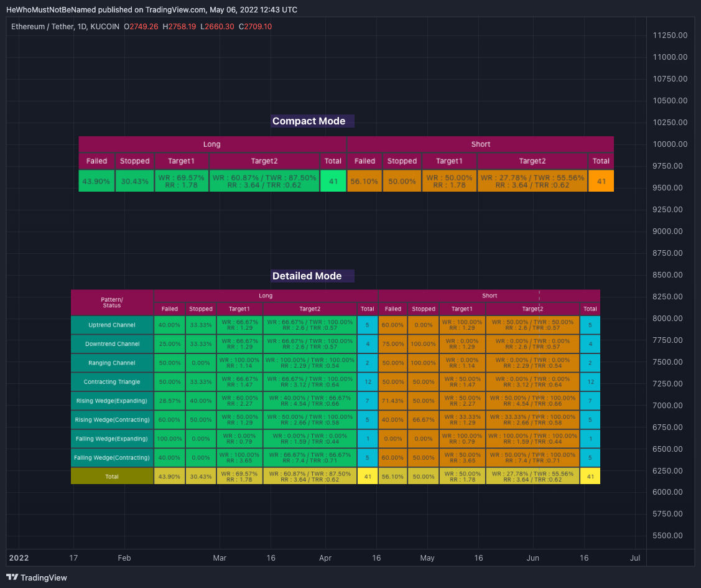Click Compact Mode Long Failed 43.90% cell

click(x=96, y=181)
